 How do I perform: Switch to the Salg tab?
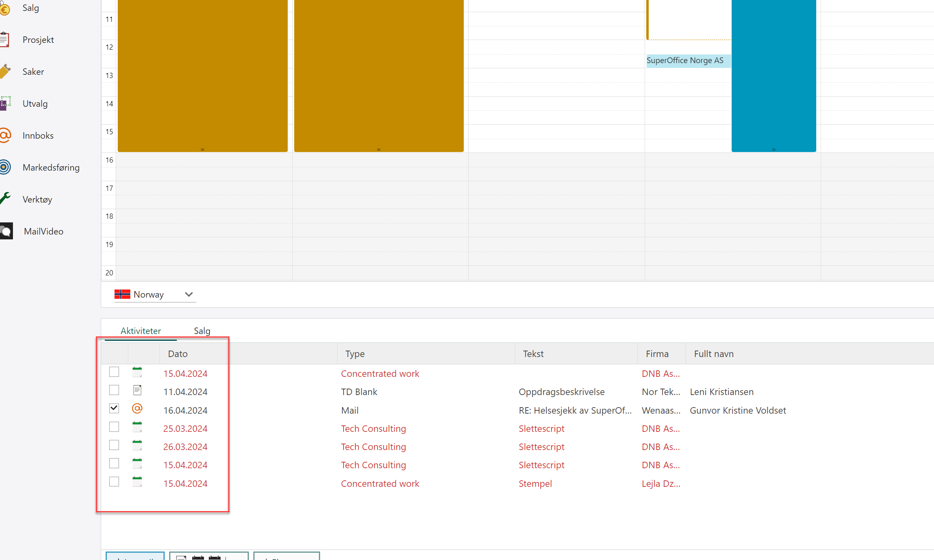point(202,331)
